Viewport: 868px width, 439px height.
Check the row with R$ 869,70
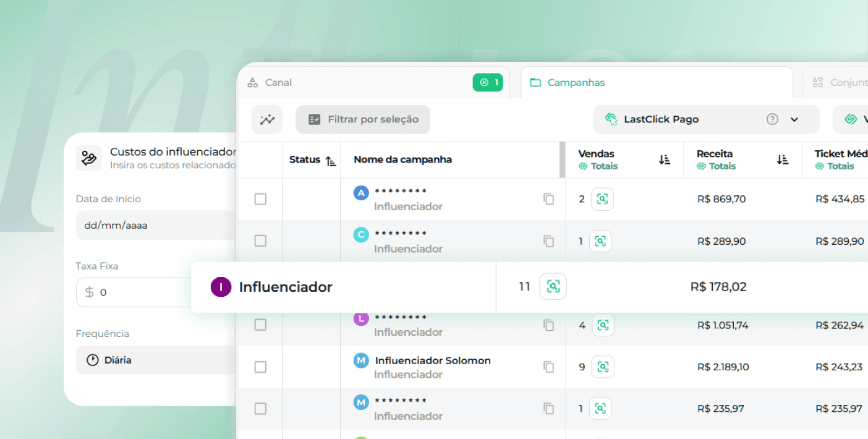[260, 199]
